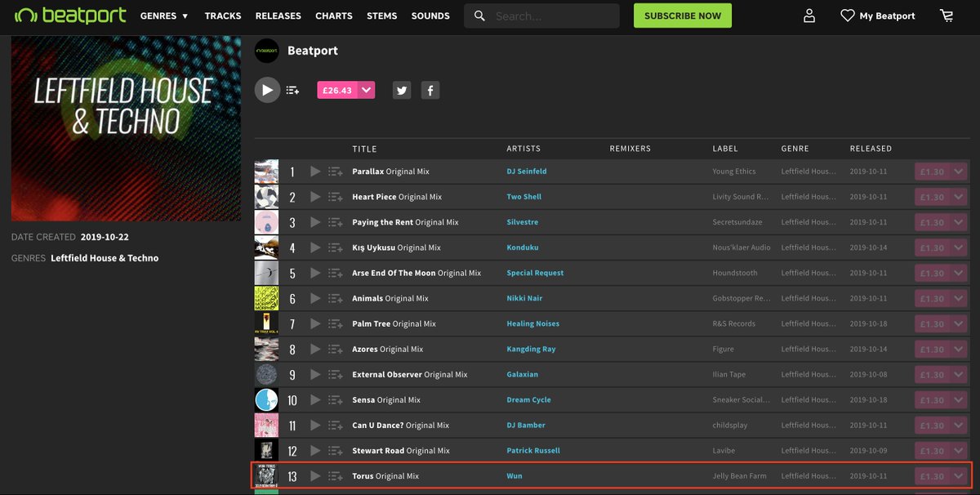The image size is (980, 495).
Task: Play the Kış Uykusu track
Action: (x=315, y=247)
